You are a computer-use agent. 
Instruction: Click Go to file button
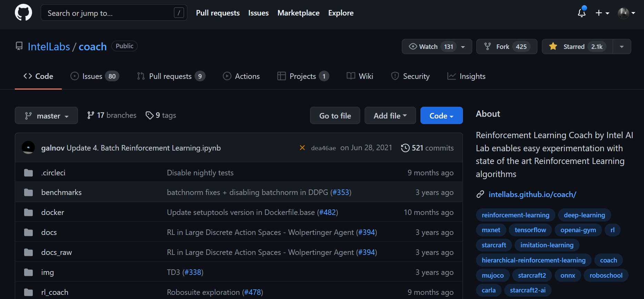tap(335, 116)
